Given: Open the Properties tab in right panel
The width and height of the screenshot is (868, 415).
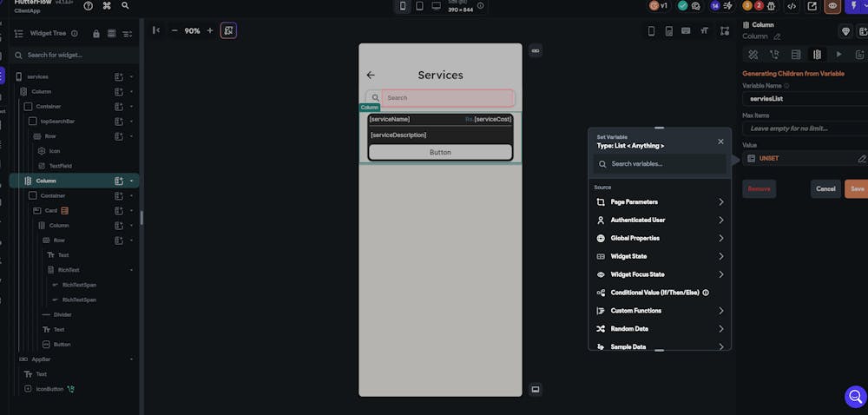Looking at the screenshot, I should click(753, 54).
